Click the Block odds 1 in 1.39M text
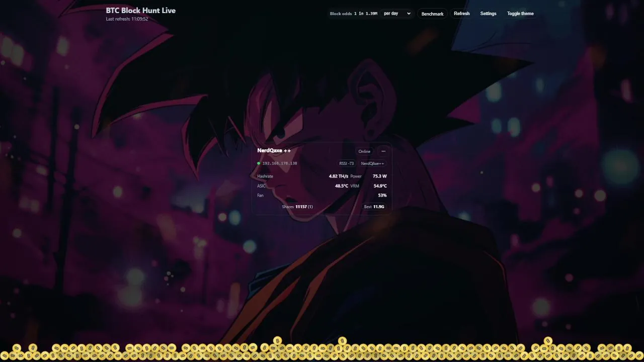The width and height of the screenshot is (644, 362). click(x=354, y=14)
